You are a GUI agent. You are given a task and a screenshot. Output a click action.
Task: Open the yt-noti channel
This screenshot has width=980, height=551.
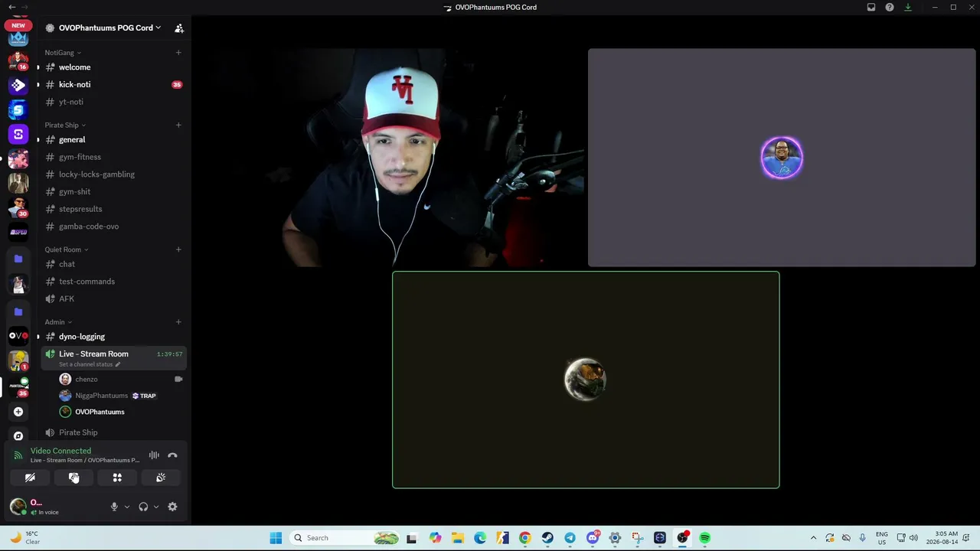pyautogui.click(x=113, y=102)
